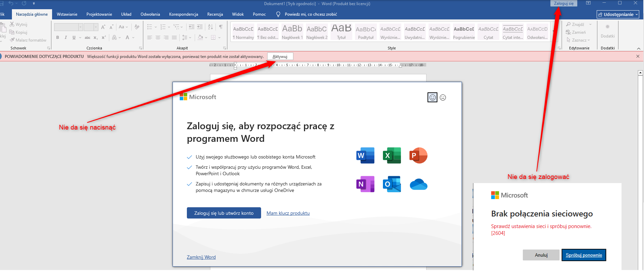This screenshot has height=271, width=644.
Task: Increase paragraph indent
Action: tap(200, 27)
